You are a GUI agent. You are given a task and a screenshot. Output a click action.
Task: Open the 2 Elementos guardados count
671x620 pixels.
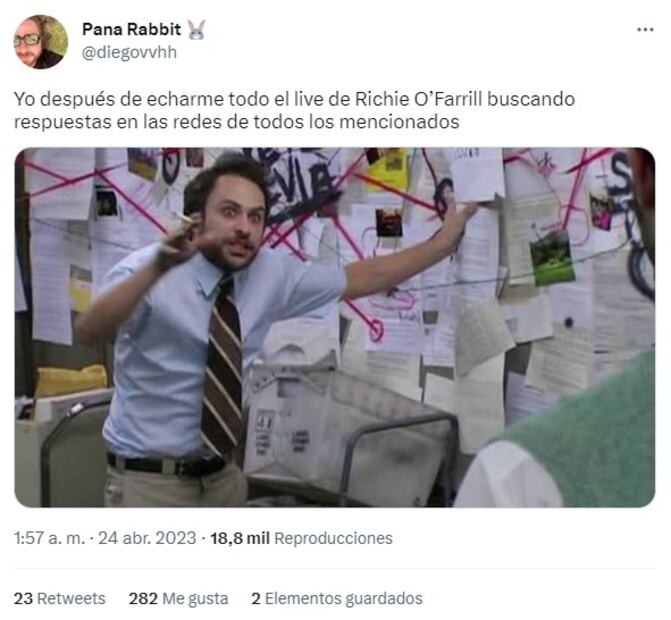click(x=337, y=598)
